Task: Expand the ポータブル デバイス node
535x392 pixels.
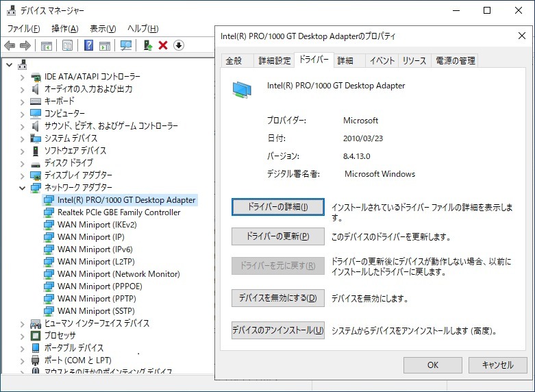Action: tap(22, 348)
